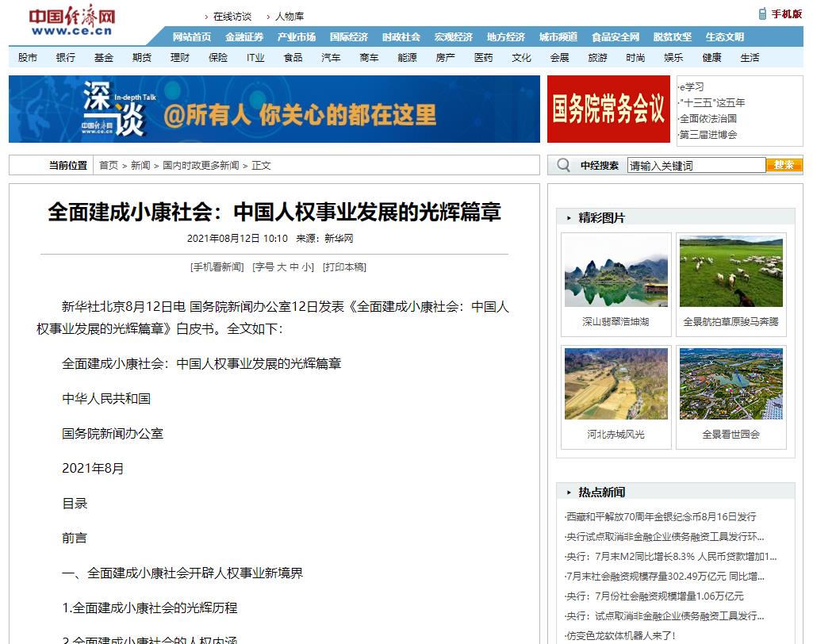Click 打印本稿 to print article
This screenshot has height=644, width=813.
tap(344, 267)
